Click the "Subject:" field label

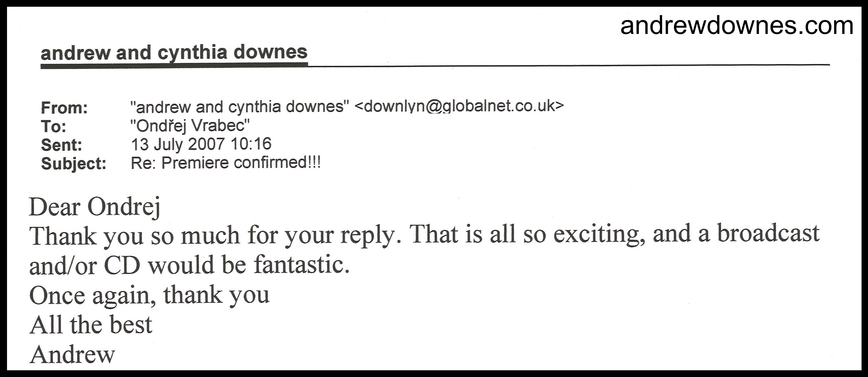[74, 164]
